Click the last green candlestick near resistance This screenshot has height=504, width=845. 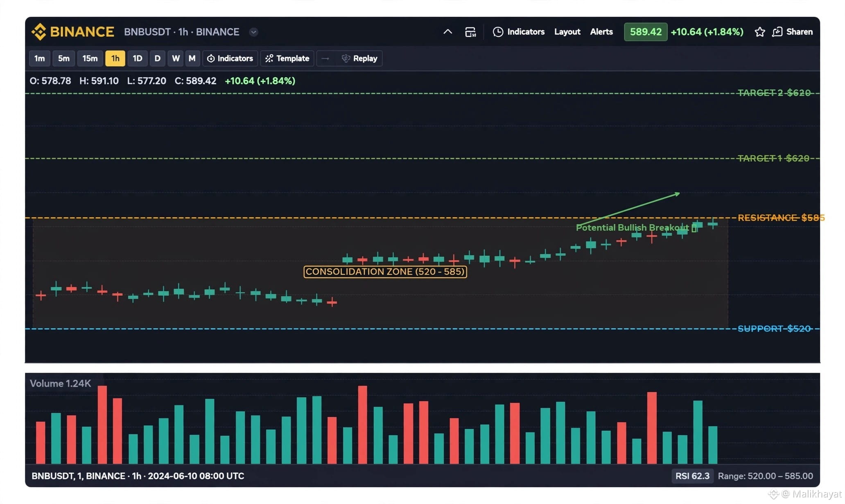[x=713, y=223]
